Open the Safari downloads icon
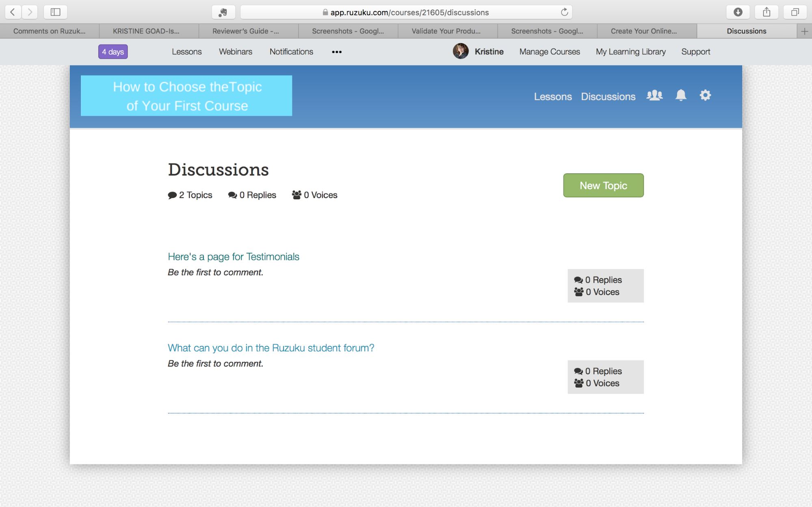Viewport: 812px width, 507px height. pos(738,12)
